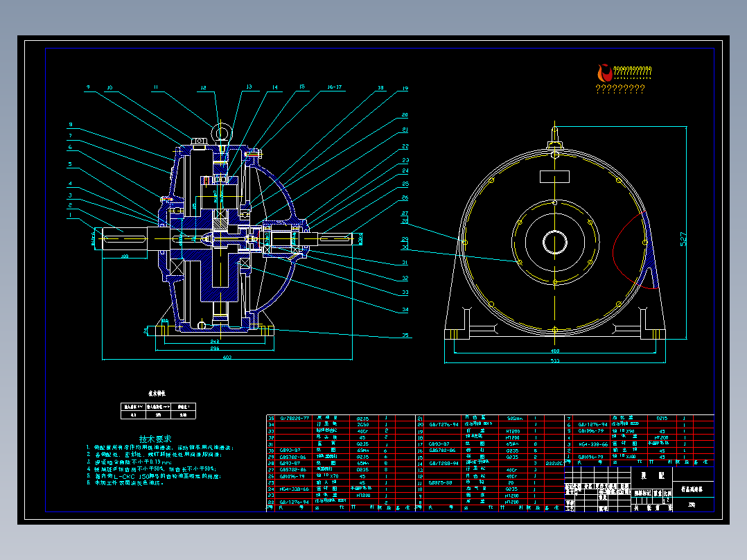Select GB925-88 cell in parts list
Image resolution: width=747 pixels, height=560 pixels.
point(440,483)
